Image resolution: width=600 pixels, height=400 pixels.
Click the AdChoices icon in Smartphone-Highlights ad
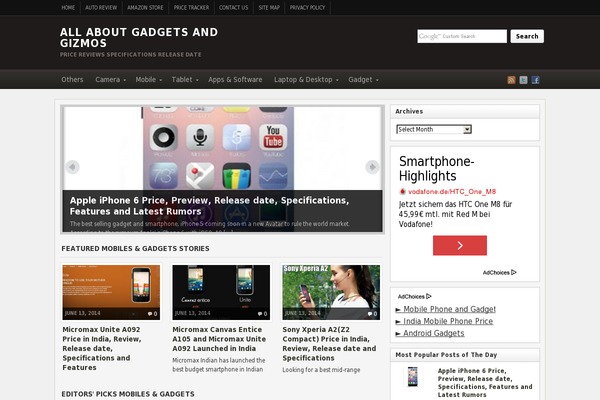[x=514, y=272]
